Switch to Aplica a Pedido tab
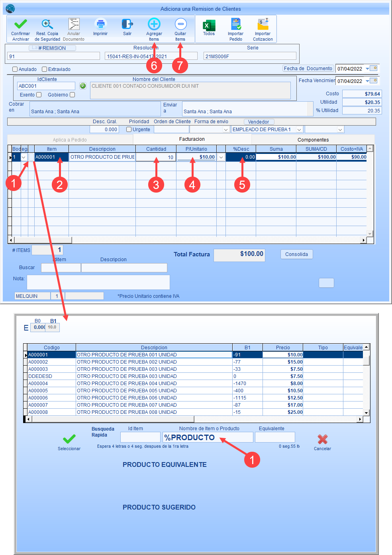 click(x=70, y=140)
